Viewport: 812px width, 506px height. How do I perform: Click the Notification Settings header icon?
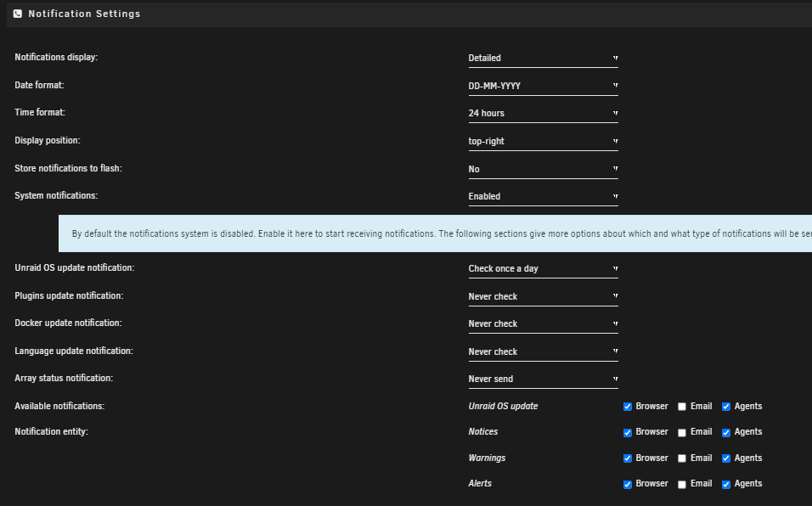point(18,14)
